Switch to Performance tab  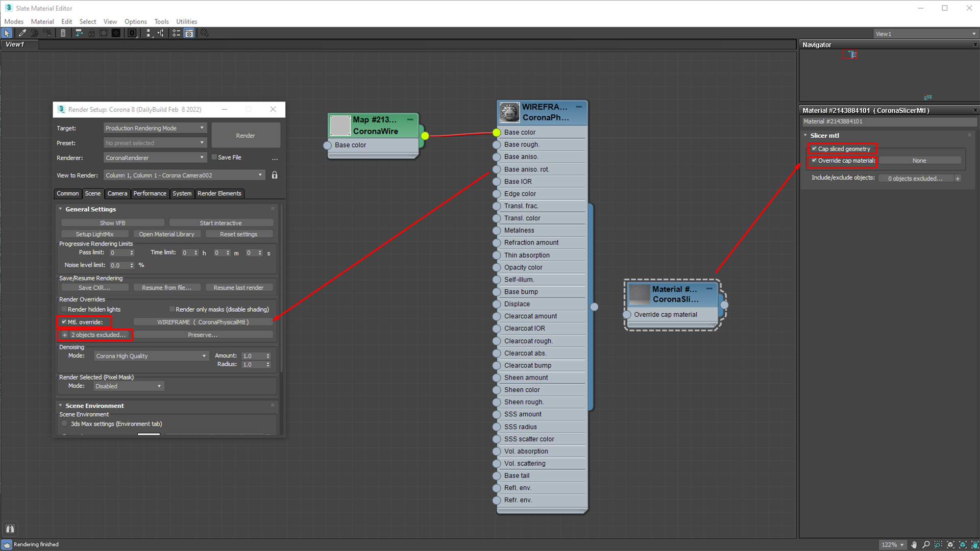point(150,193)
